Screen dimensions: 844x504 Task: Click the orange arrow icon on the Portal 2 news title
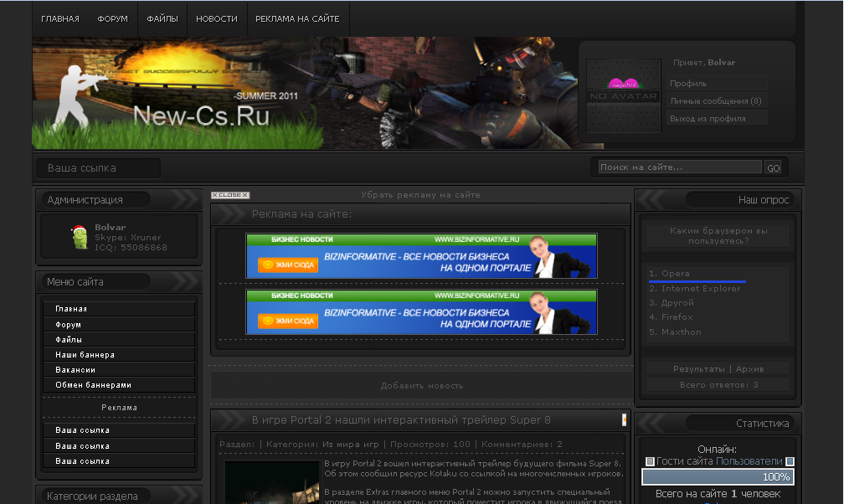[x=624, y=420]
